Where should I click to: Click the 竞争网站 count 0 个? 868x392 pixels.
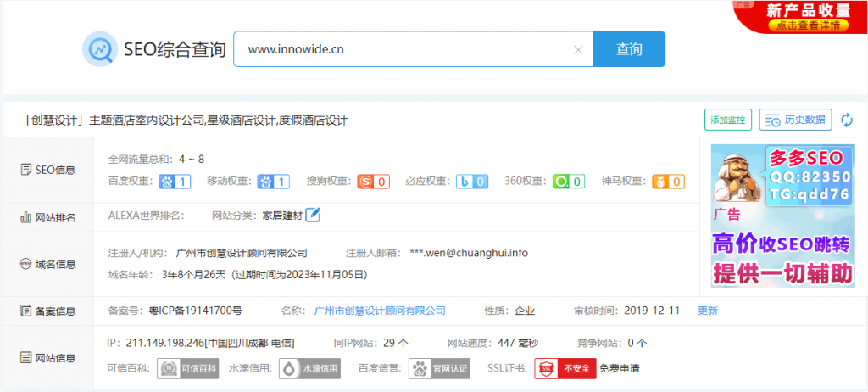[x=637, y=343]
